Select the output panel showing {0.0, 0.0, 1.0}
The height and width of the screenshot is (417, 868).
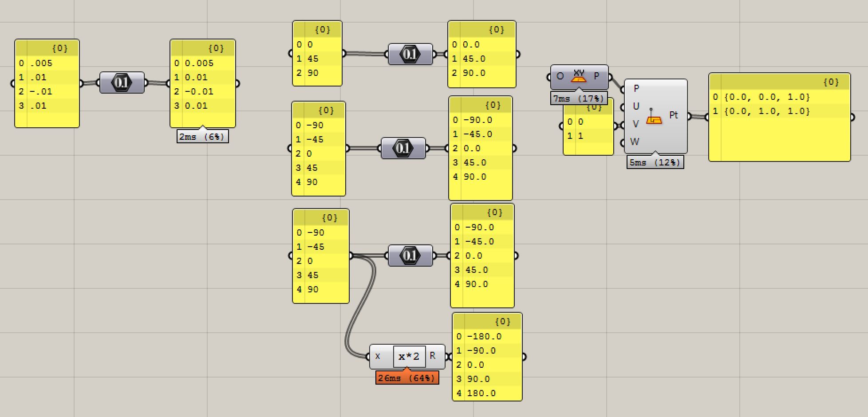(779, 118)
